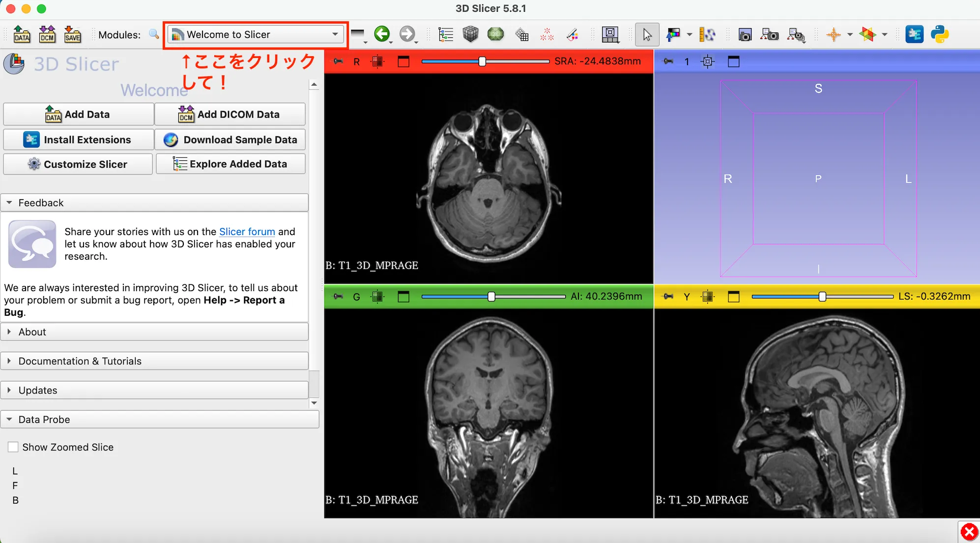Image resolution: width=980 pixels, height=543 pixels.
Task: Launch the Python console icon
Action: (x=940, y=34)
